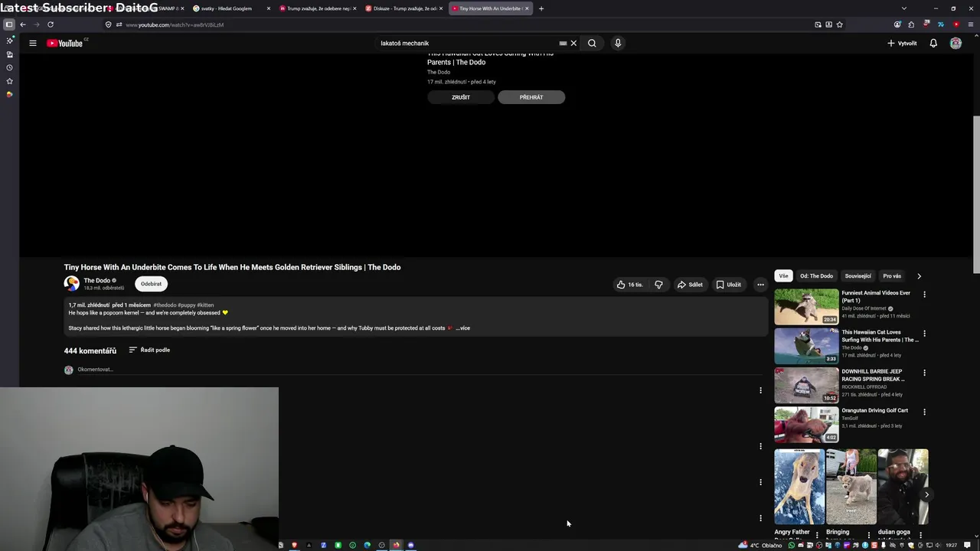980x551 pixels.
Task: Open Downhill Barbie Jeep Racing thumbnail
Action: pos(806,385)
